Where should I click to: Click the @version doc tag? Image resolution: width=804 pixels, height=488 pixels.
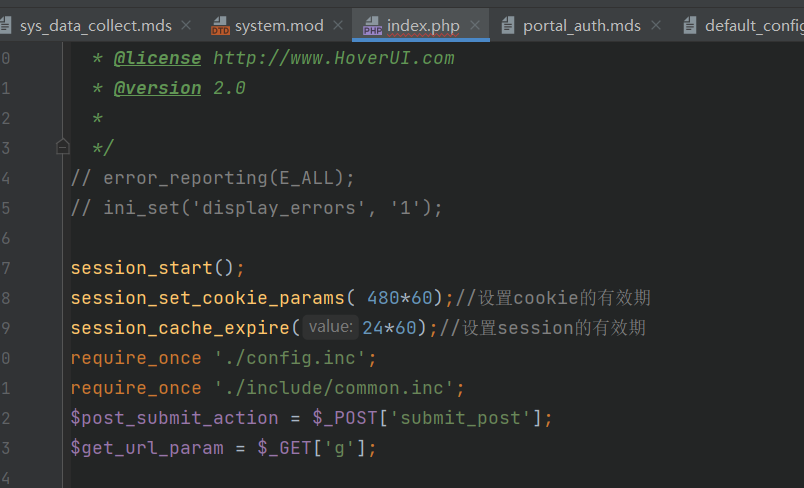click(157, 88)
